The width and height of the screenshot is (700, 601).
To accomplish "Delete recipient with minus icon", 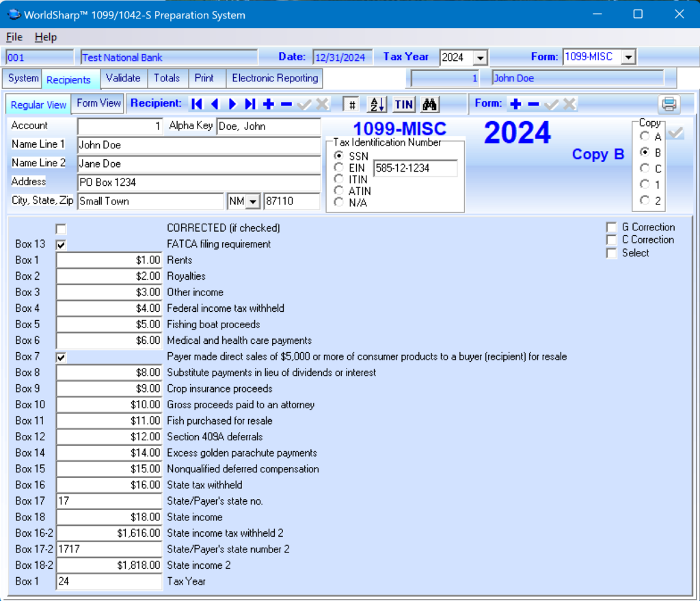I will pos(286,104).
